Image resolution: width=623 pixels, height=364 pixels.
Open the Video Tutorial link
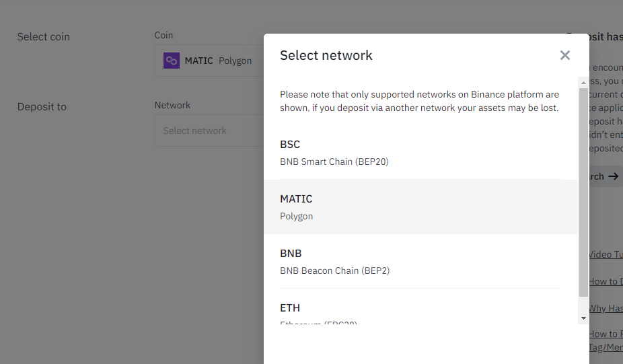(606, 254)
